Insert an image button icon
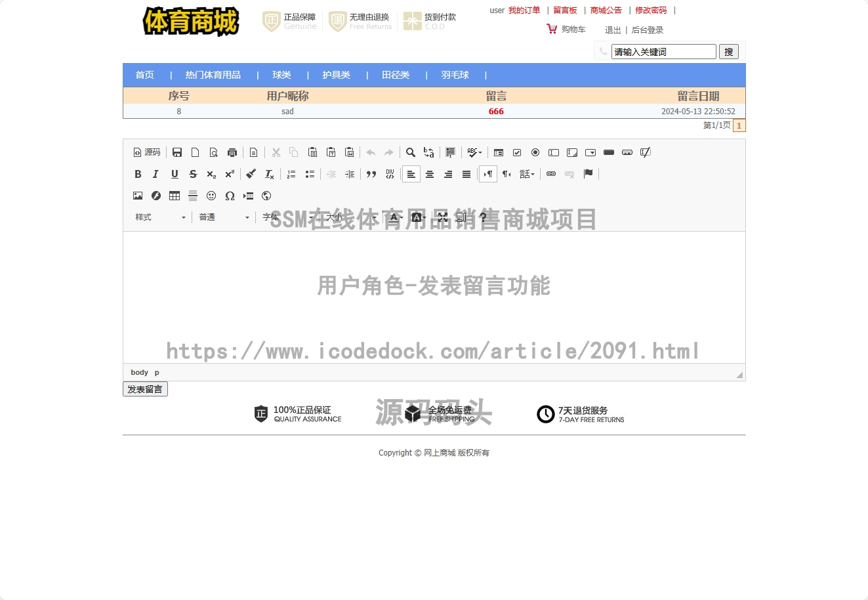The height and width of the screenshot is (600, 868). [x=627, y=152]
